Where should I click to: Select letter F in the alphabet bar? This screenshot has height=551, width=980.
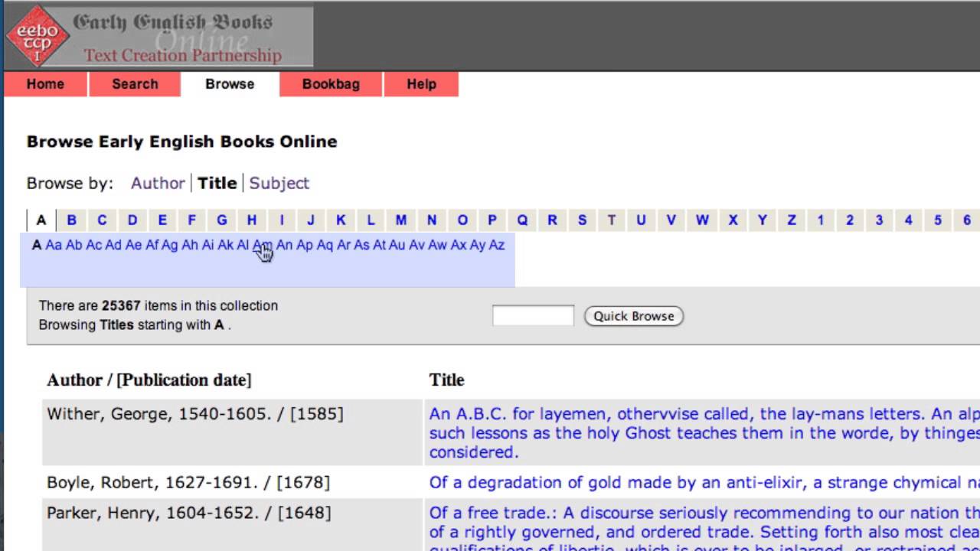tap(191, 220)
